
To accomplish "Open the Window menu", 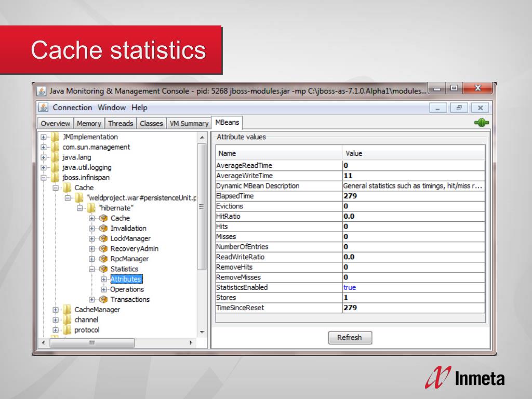I will click(x=112, y=108).
